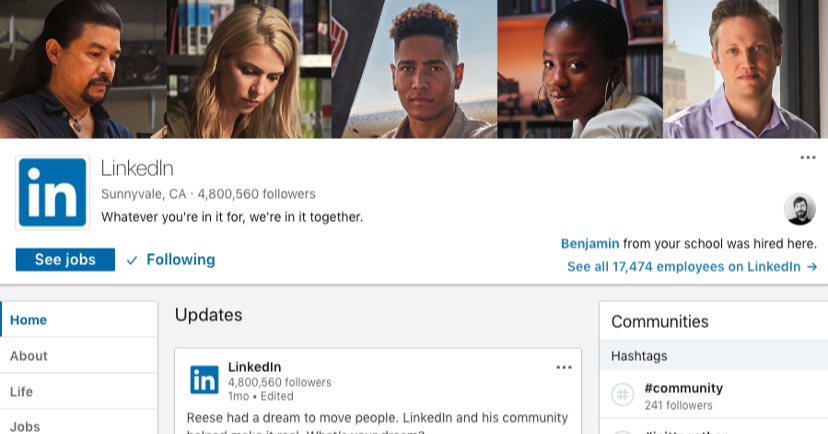The image size is (828, 434).
Task: Click Benjamin's profile avatar photo
Action: [x=799, y=209]
